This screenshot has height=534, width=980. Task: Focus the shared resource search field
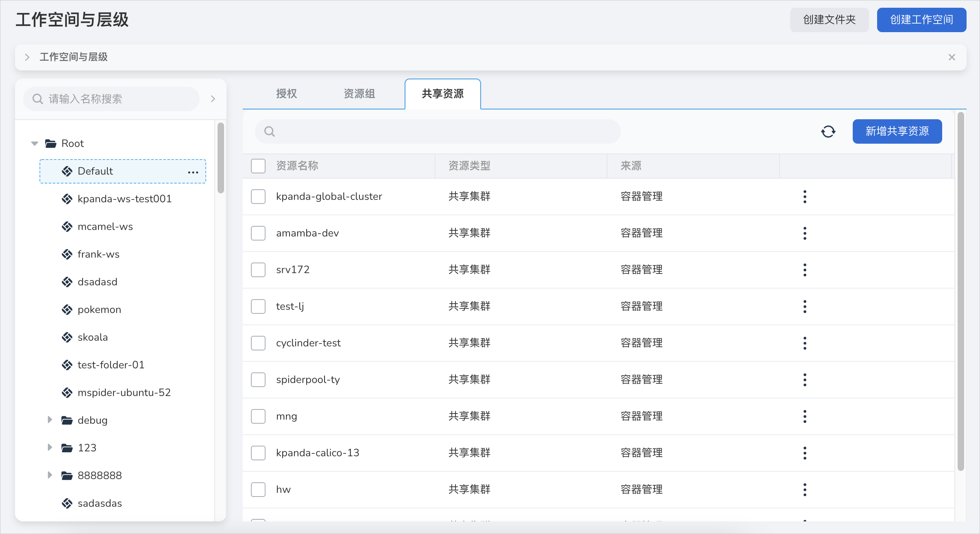click(x=438, y=131)
